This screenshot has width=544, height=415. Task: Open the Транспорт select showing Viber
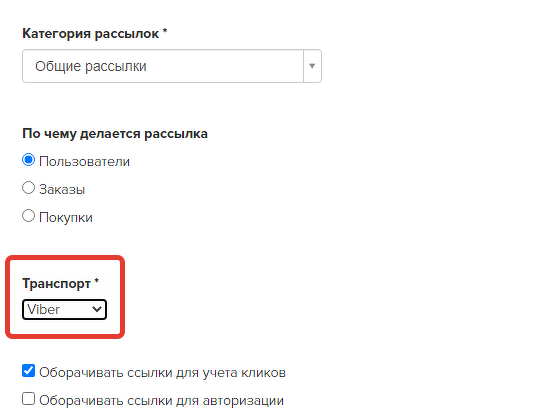pos(65,309)
